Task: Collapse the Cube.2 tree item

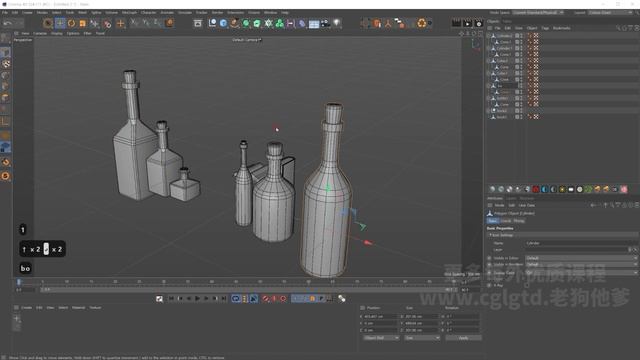Action: (489, 61)
